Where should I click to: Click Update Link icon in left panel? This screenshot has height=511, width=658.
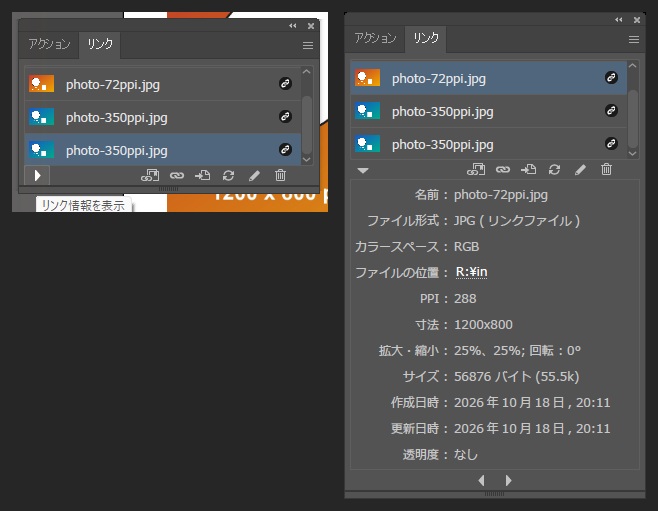click(228, 175)
